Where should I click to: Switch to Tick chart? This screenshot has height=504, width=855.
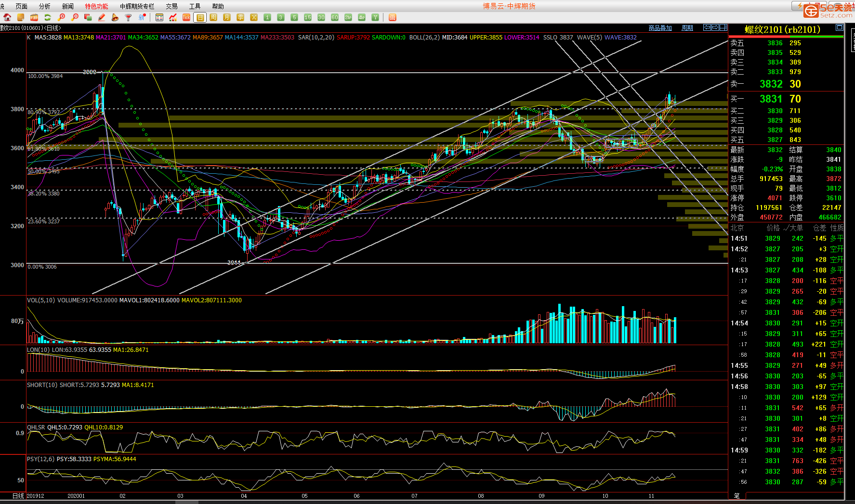(x=186, y=17)
